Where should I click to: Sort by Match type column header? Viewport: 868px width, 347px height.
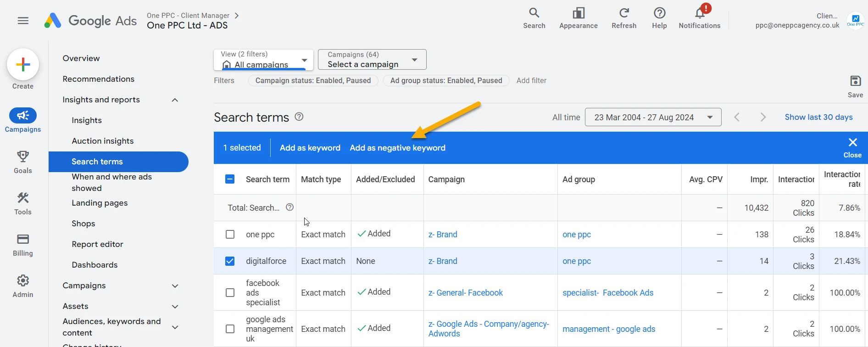tap(321, 179)
